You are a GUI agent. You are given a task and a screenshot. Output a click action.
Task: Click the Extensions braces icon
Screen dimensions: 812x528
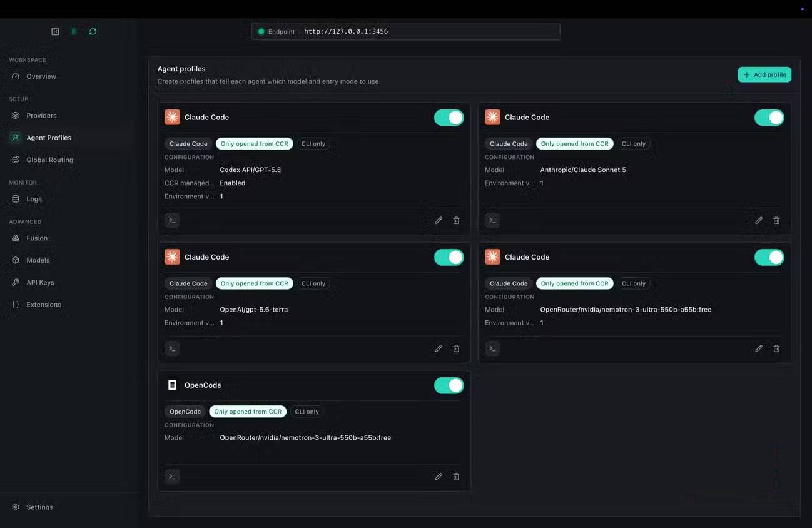pyautogui.click(x=16, y=305)
